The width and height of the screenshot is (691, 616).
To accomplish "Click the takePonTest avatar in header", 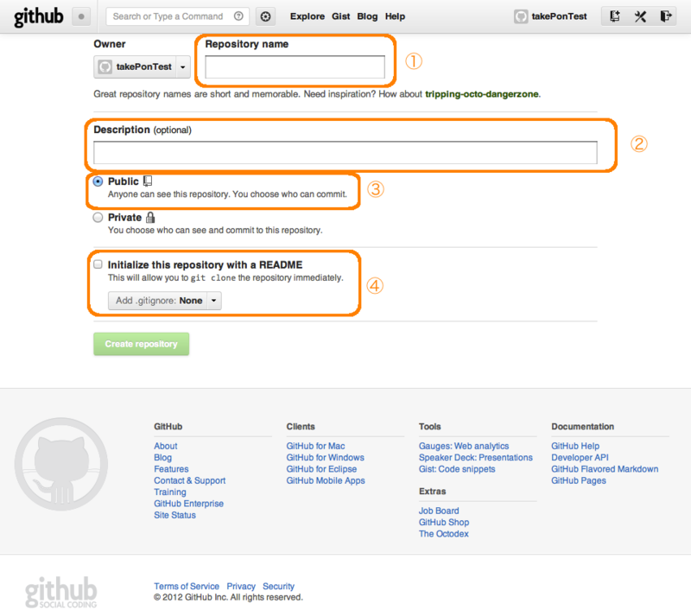I will [521, 16].
